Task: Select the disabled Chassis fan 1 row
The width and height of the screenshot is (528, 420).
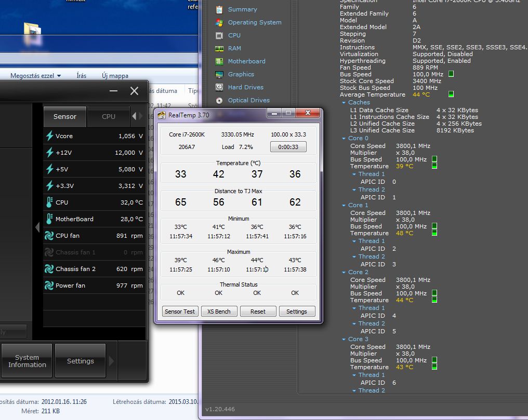Action: (x=94, y=252)
